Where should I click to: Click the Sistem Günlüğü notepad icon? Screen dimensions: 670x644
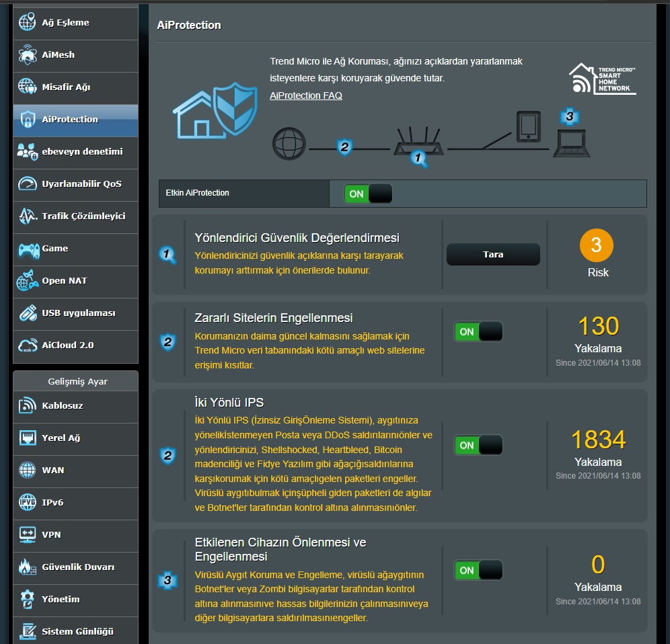28,632
